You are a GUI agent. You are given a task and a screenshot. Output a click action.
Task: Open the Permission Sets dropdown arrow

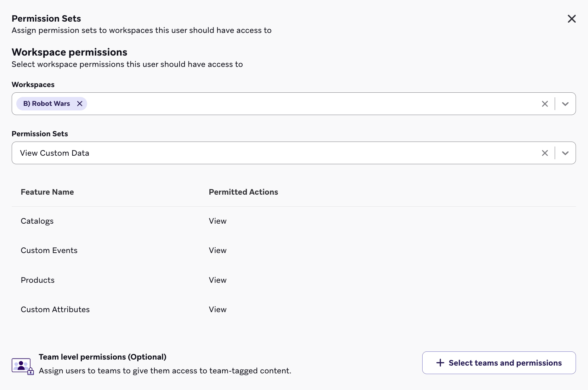565,153
